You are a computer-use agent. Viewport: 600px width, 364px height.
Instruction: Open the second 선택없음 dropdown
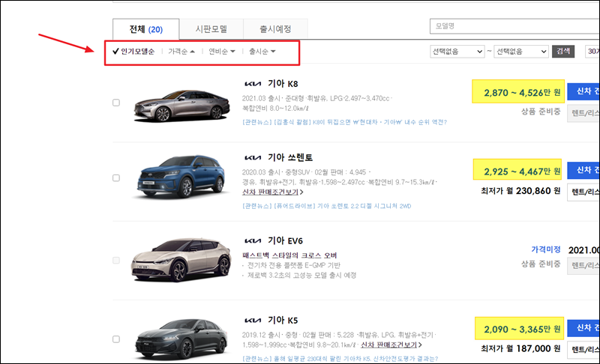(521, 52)
